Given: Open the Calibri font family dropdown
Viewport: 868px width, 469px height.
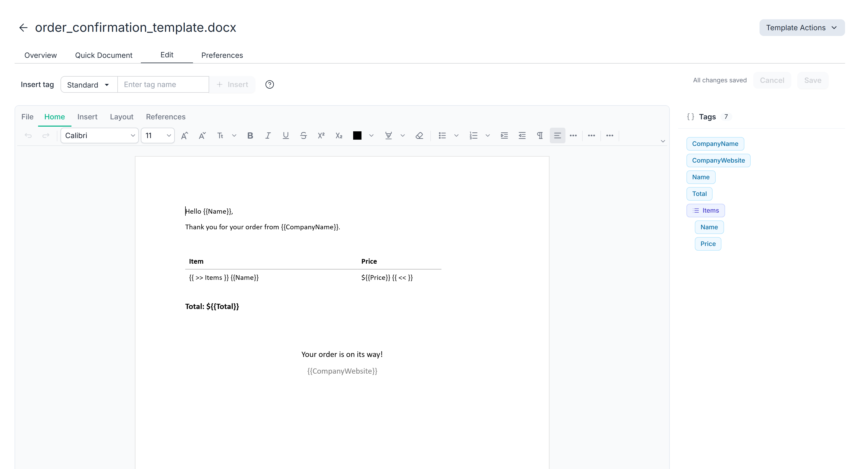Looking at the screenshot, I should coord(99,135).
